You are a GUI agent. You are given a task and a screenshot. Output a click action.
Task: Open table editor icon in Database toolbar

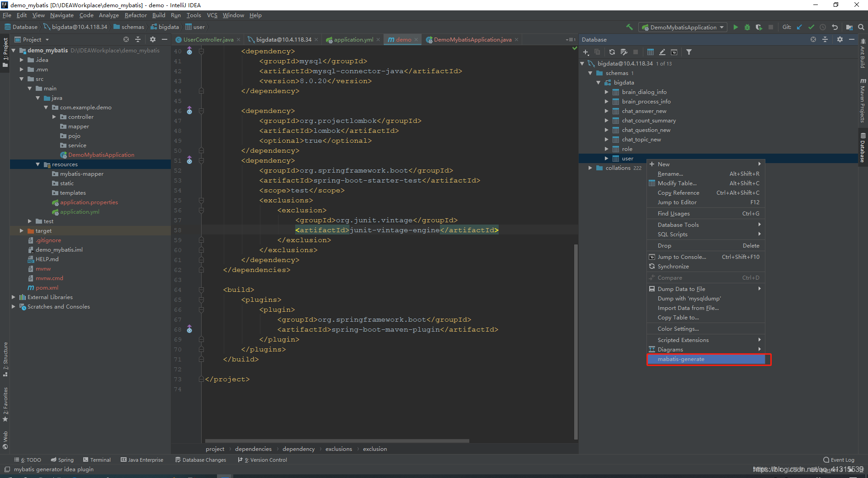[651, 52]
